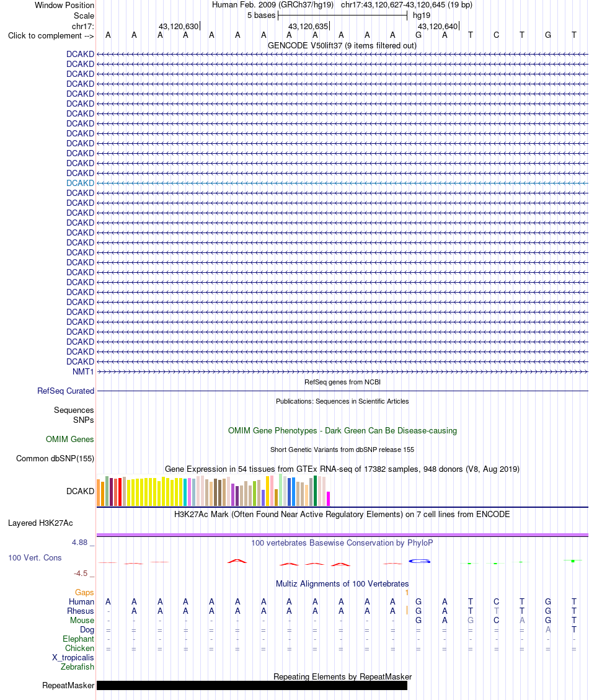Click the 'GENCODE V50lift37 (9 items filtered out)' title
The image size is (589, 700).
(342, 45)
